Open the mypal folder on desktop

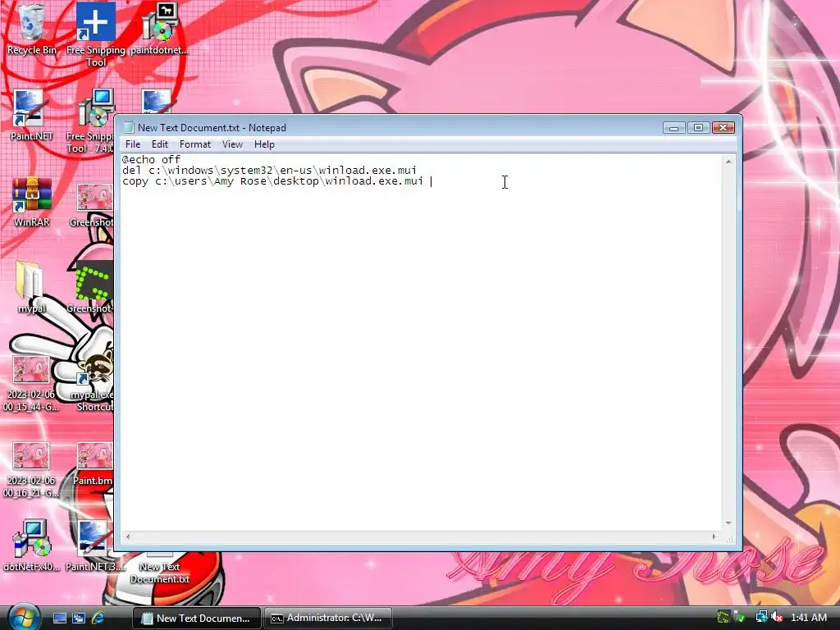coord(32,287)
